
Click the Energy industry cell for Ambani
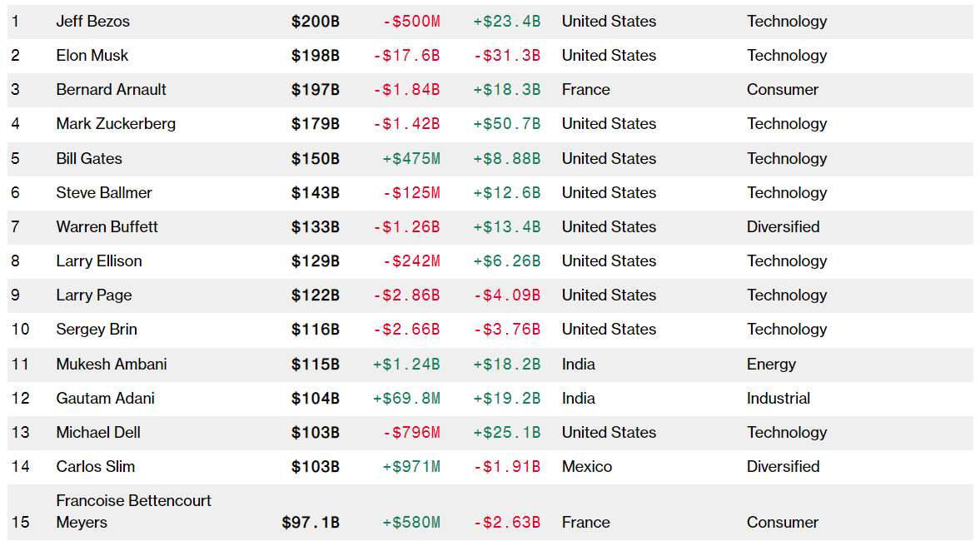pyautogui.click(x=771, y=364)
